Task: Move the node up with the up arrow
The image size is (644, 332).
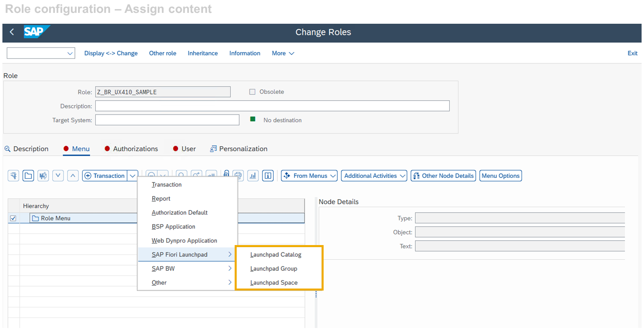Action: pos(73,176)
